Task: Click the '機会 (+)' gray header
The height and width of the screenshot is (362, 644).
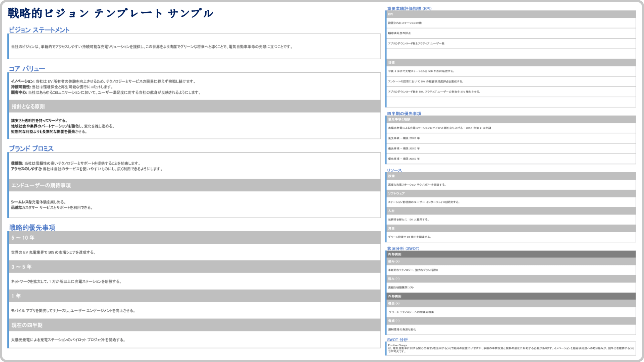Action: (x=511, y=303)
